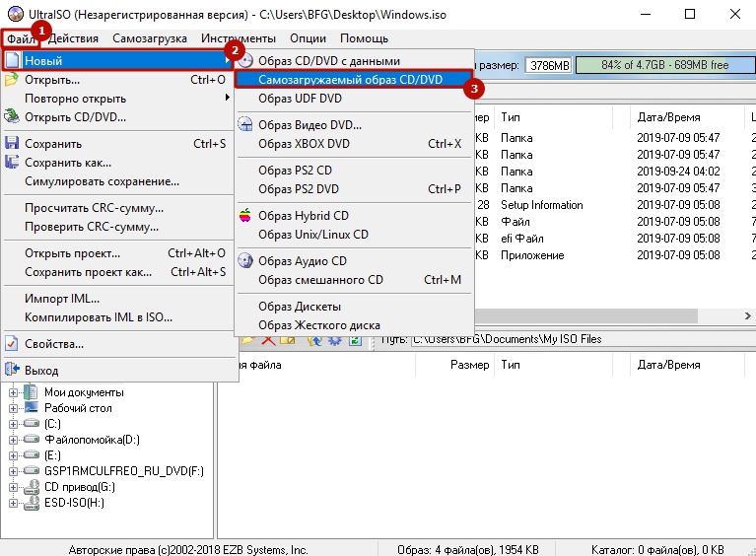Click the Путь path field
Viewport: 756px width, 556px height.
click(x=584, y=339)
